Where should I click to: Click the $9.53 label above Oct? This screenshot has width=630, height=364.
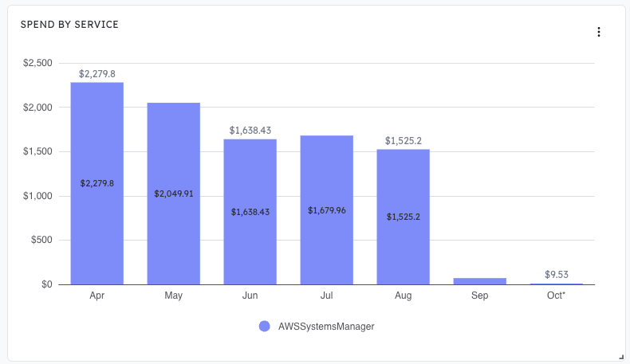(x=557, y=275)
